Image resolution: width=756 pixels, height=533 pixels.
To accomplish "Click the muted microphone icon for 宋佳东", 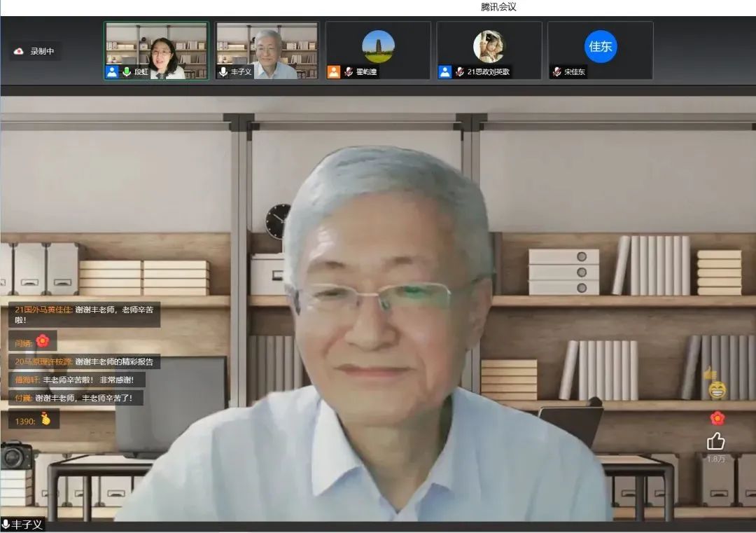I will 557,72.
